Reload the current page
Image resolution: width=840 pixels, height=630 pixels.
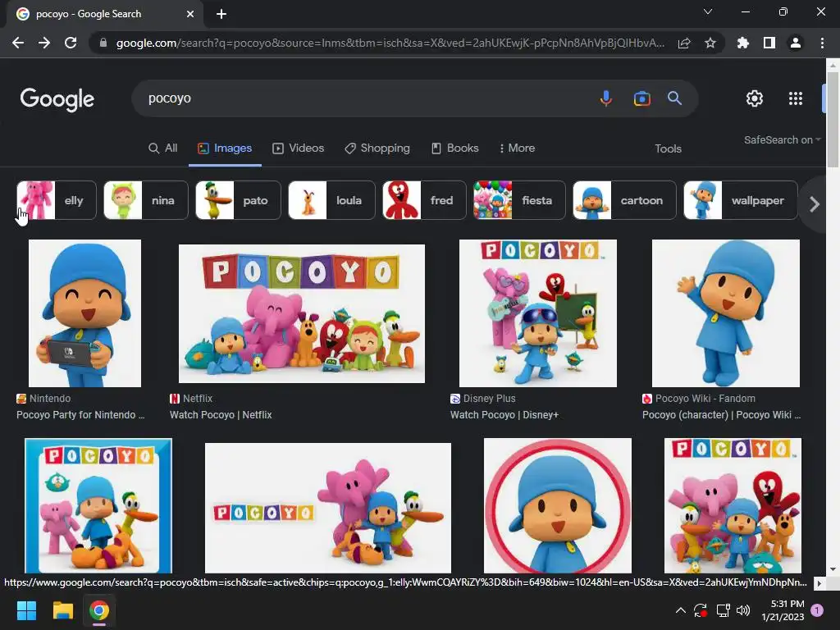tap(71, 43)
